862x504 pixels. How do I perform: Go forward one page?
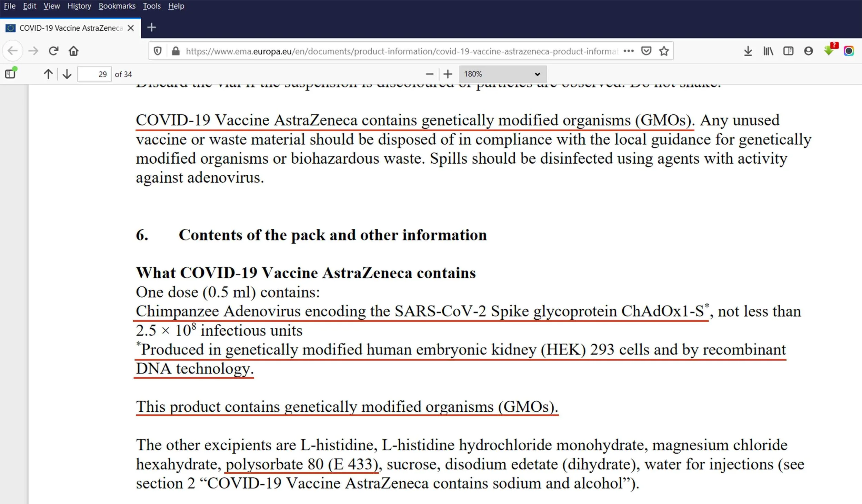tap(33, 51)
